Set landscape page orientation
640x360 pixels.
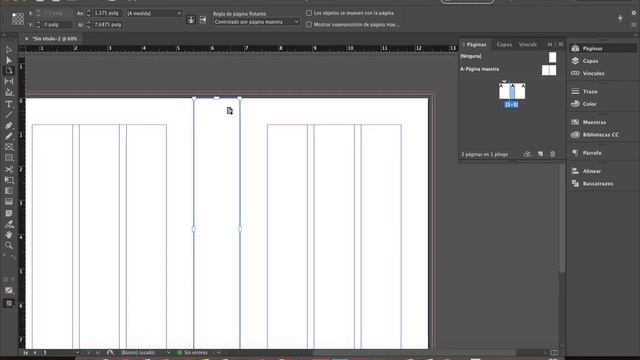(x=203, y=20)
